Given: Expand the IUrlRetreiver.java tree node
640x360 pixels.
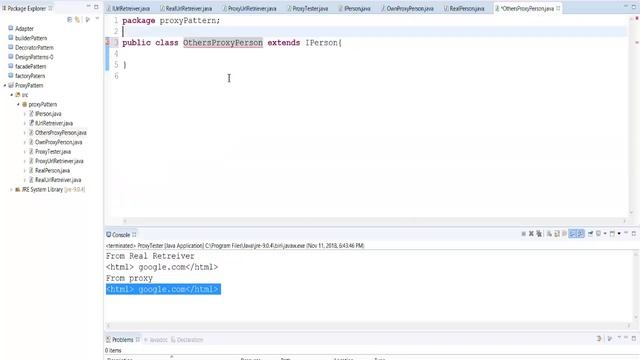Looking at the screenshot, I should [25, 123].
